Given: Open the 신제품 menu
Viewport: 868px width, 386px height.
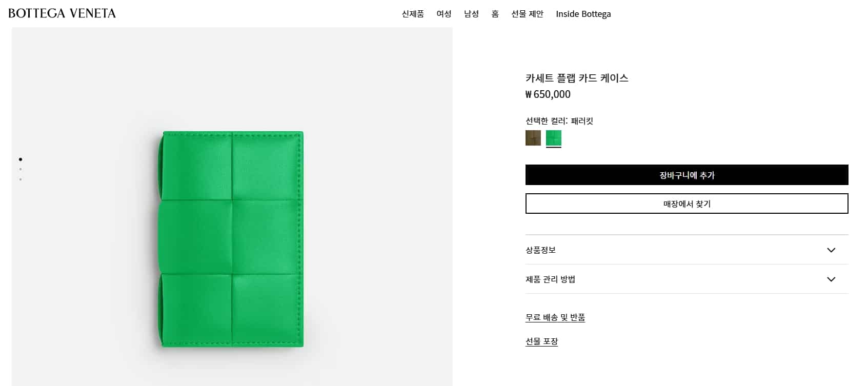Looking at the screenshot, I should pyautogui.click(x=413, y=14).
